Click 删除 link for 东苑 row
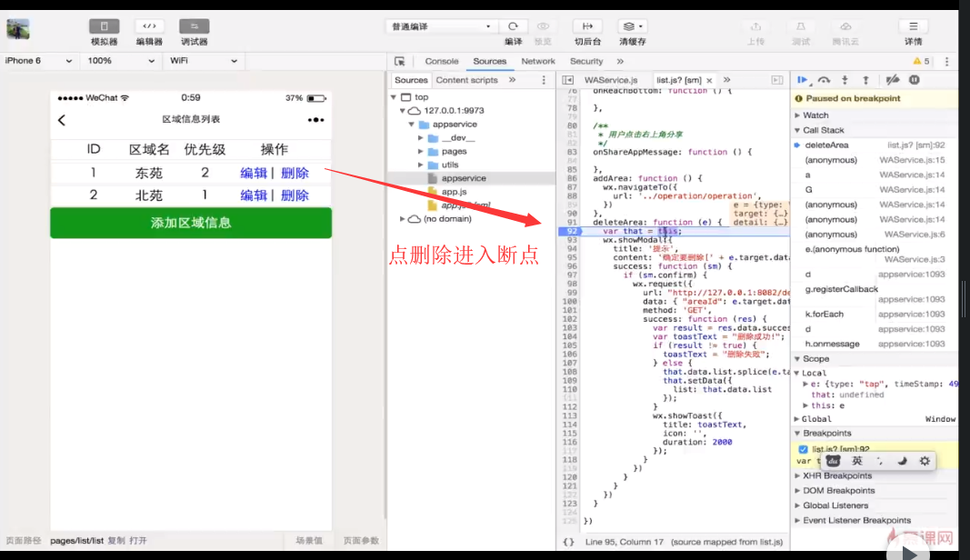The width and height of the screenshot is (970, 560). pyautogui.click(x=295, y=174)
